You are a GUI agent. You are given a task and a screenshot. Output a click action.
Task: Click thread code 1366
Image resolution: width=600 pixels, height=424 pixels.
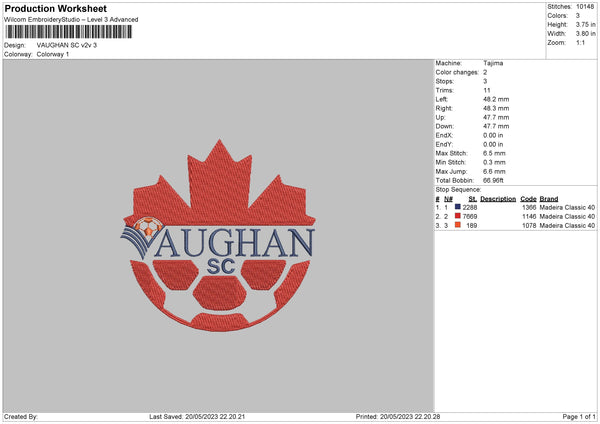529,207
